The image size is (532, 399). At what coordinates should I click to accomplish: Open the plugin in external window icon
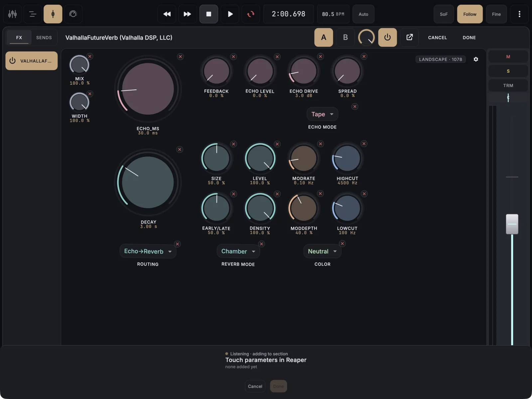pyautogui.click(x=410, y=37)
